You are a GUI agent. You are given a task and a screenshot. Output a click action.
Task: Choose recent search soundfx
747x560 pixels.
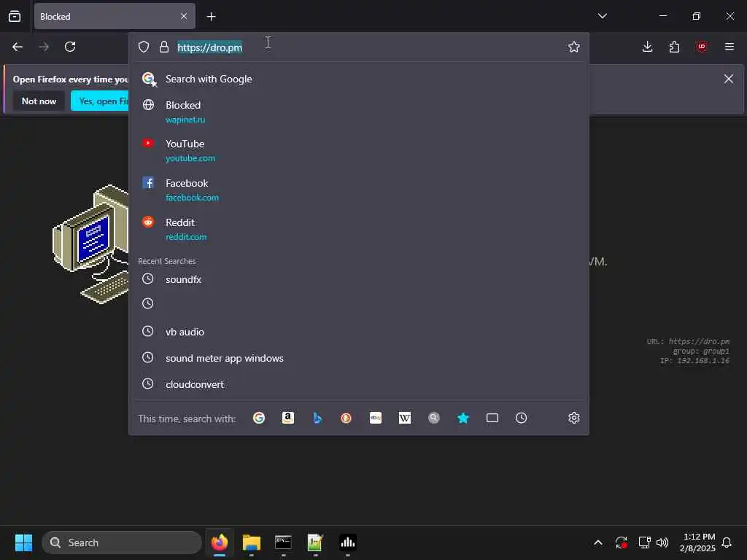tap(359, 279)
